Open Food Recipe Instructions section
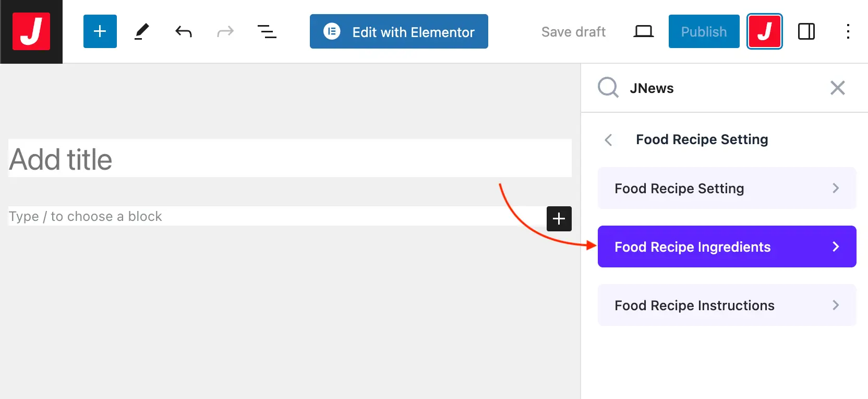This screenshot has width=868, height=399. [727, 305]
